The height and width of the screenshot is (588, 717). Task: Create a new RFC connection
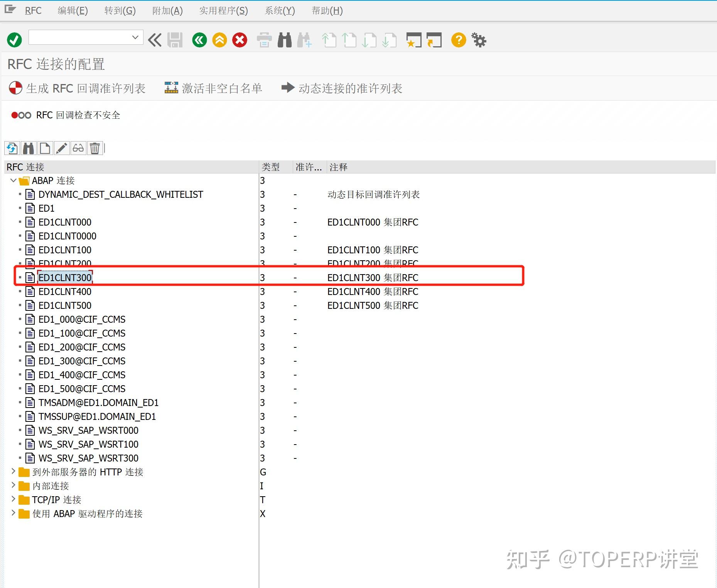[x=44, y=148]
